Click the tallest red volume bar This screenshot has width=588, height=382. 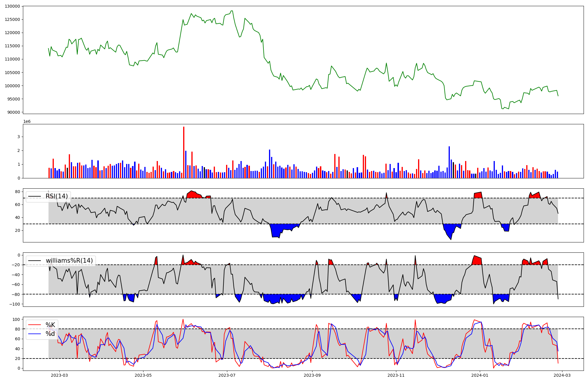click(184, 153)
